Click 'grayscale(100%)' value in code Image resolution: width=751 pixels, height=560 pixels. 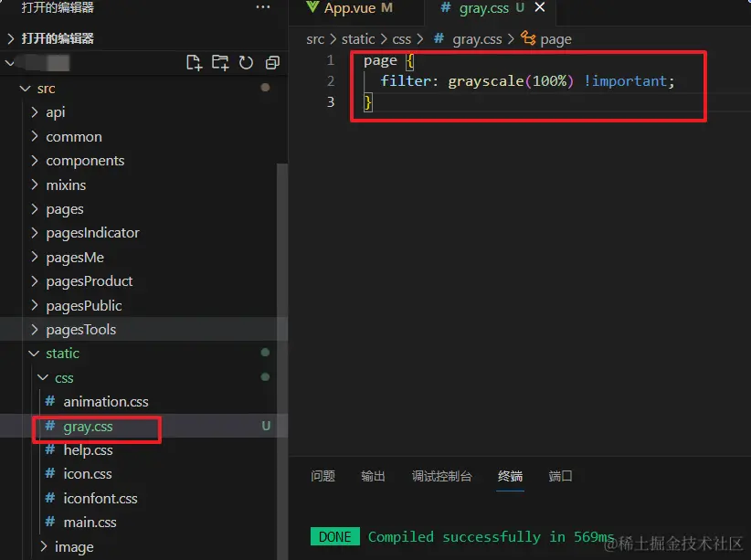click(x=511, y=81)
